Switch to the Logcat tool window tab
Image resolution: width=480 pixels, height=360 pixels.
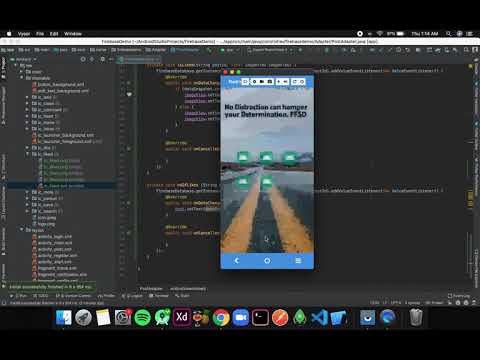(132, 296)
